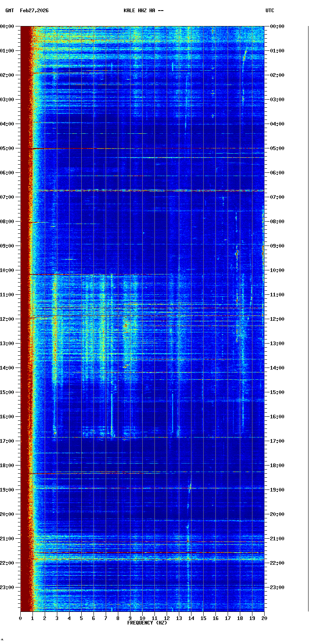The image size is (326, 644).
Task: Click the 5 Hz frequency tick label
Action: (x=81, y=618)
